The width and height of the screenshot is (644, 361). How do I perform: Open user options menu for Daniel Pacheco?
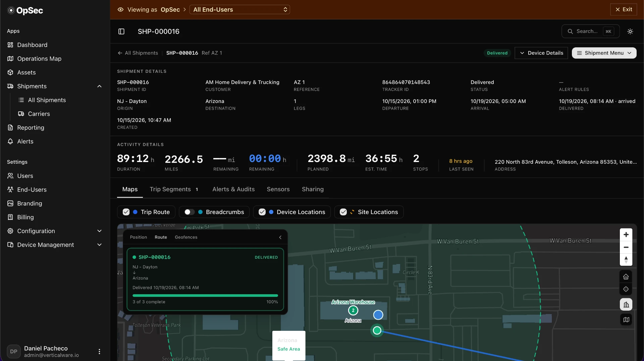pyautogui.click(x=99, y=352)
